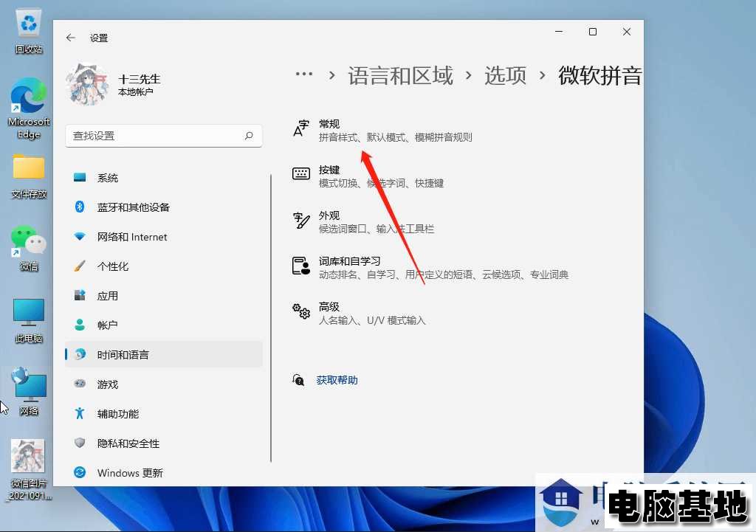
Task: Select the 网络 desktop icon
Action: coord(29,391)
